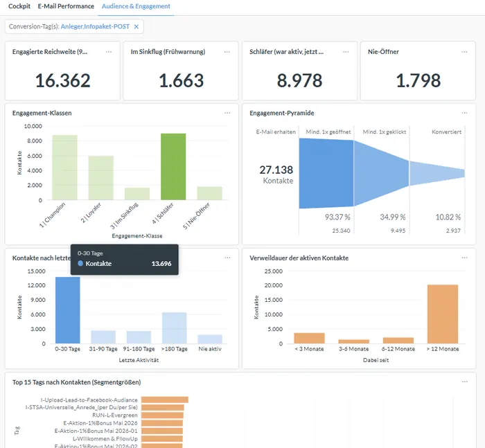Image resolution: width=485 pixels, height=448 pixels.
Task: Switch to E-Mail Performance tab
Action: coord(66,6)
